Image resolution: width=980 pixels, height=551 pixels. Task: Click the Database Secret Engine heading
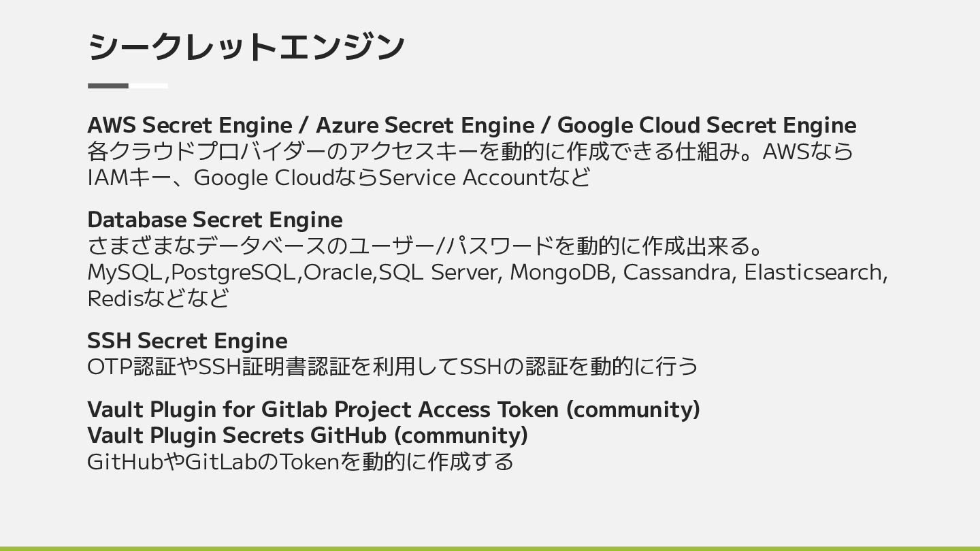(214, 220)
